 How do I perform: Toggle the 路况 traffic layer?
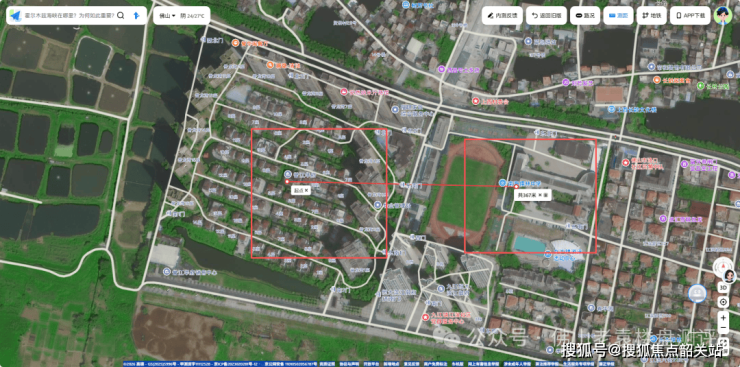click(x=585, y=16)
